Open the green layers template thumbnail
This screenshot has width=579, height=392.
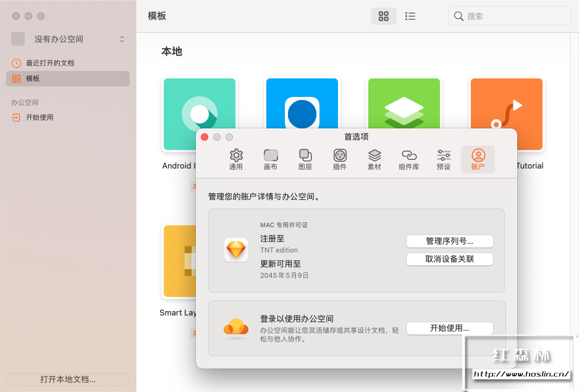pyautogui.click(x=404, y=103)
